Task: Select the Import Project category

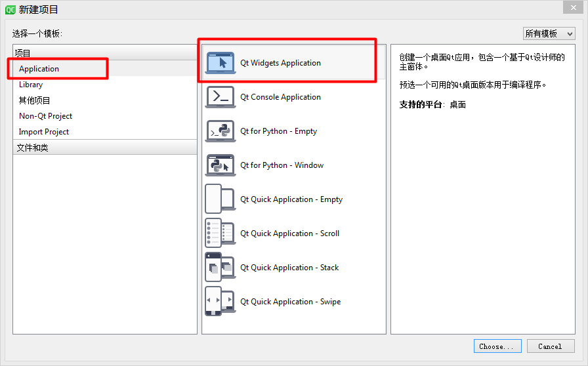Action: 104,132
